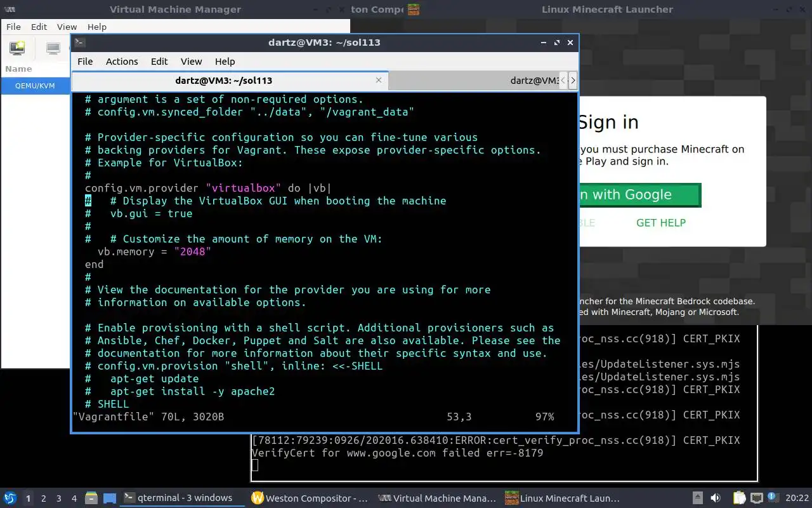Click the file manager drawer icon in the taskbar
812x508 pixels.
point(91,498)
